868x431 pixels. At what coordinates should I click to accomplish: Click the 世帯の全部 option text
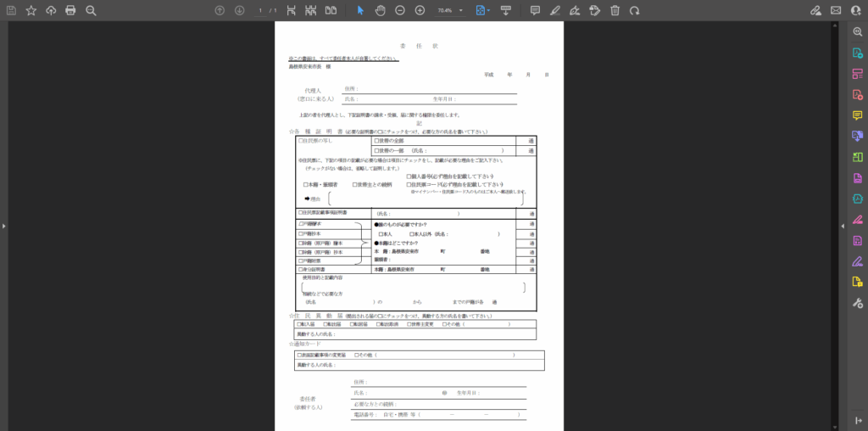(389, 141)
